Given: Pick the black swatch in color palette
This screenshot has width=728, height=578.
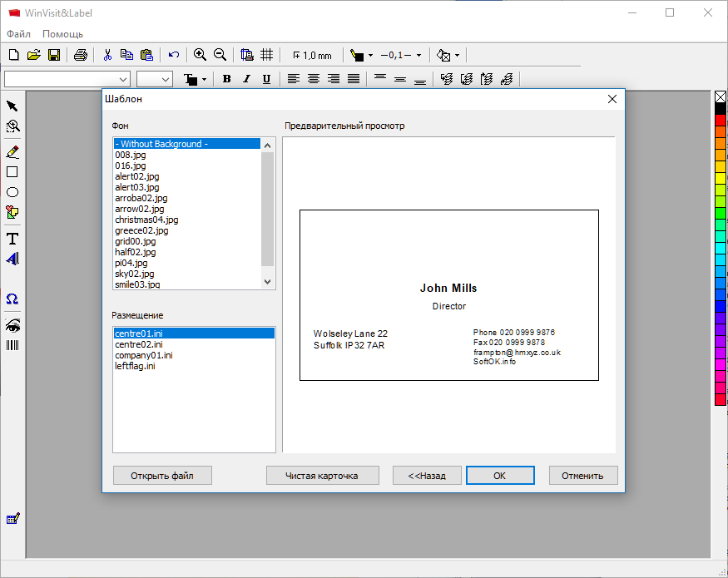Looking at the screenshot, I should (721, 109).
